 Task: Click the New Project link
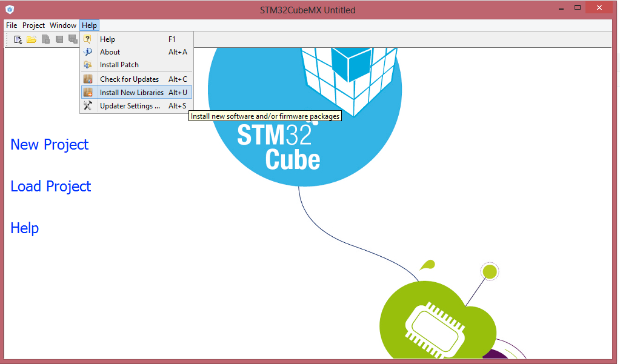[50, 145]
